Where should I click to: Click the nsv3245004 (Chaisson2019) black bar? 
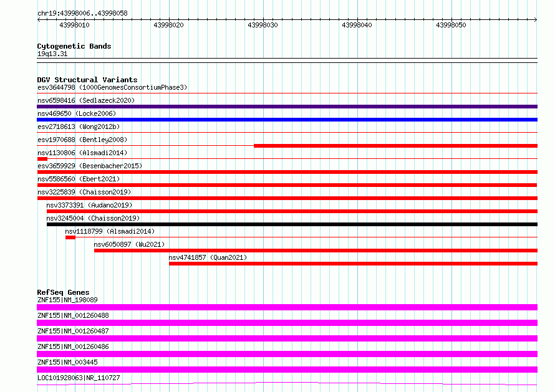[292, 224]
